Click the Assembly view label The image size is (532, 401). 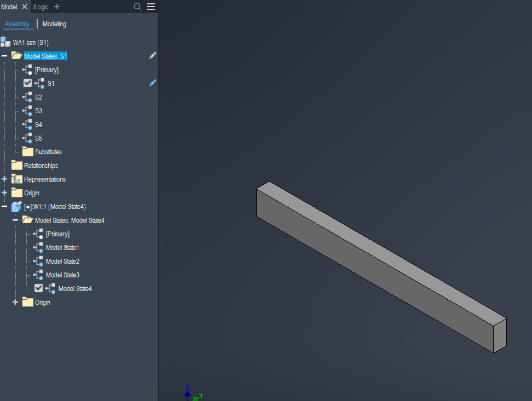pos(17,24)
